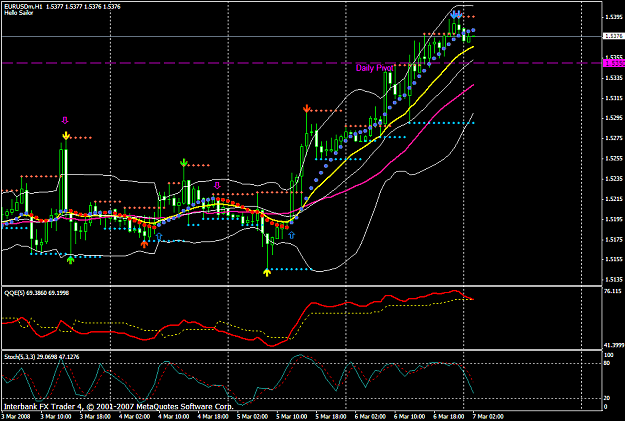Select the orange down arrow signal marker
The height and width of the screenshot is (421, 625).
point(307,108)
